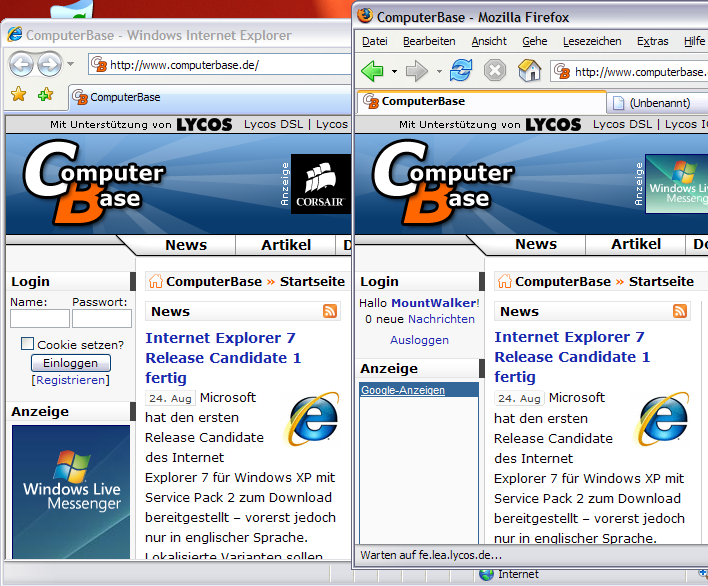
Task: Click the Corsair ad banner in Internet Explorer
Action: [321, 184]
